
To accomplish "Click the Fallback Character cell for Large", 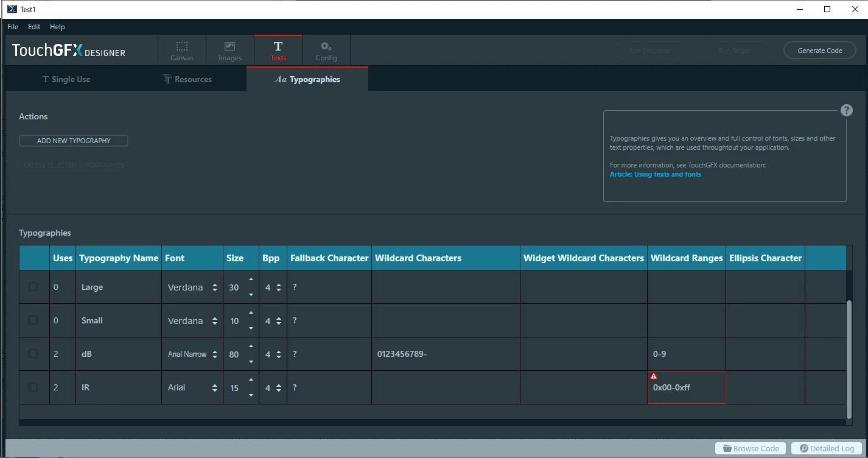I will pyautogui.click(x=329, y=287).
